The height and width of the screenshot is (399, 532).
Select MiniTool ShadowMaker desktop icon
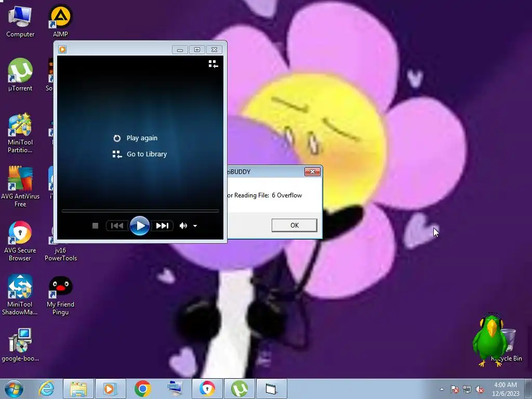(20, 295)
